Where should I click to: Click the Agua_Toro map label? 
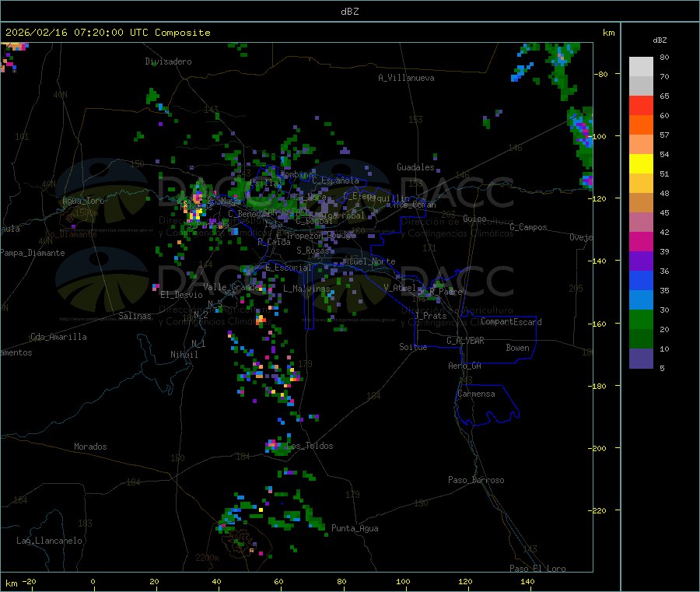point(83,201)
